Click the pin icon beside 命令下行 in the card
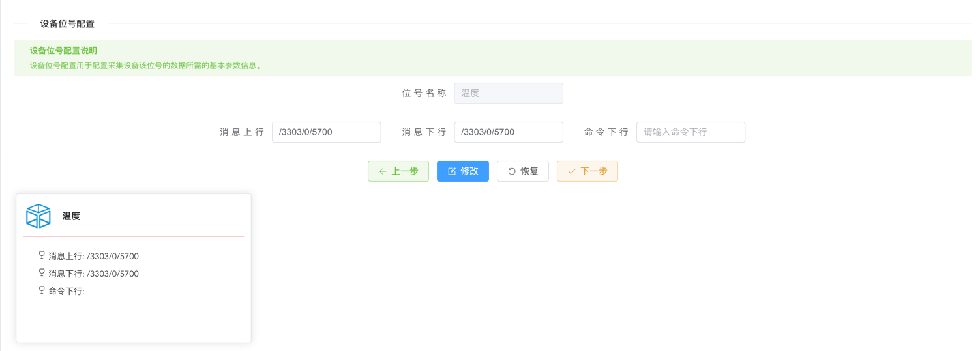 point(42,290)
